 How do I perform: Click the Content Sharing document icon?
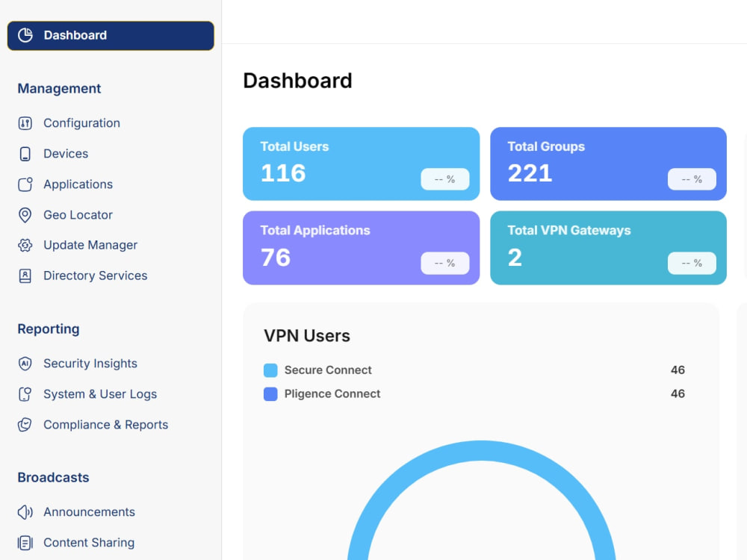tap(25, 543)
